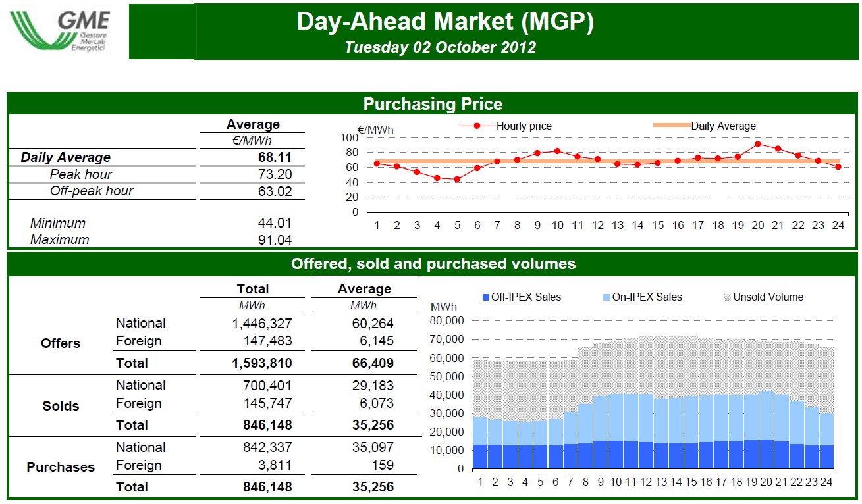This screenshot has width=862, height=504.
Task: Click the hour 20 bar in volumes chart
Action: coord(766,405)
